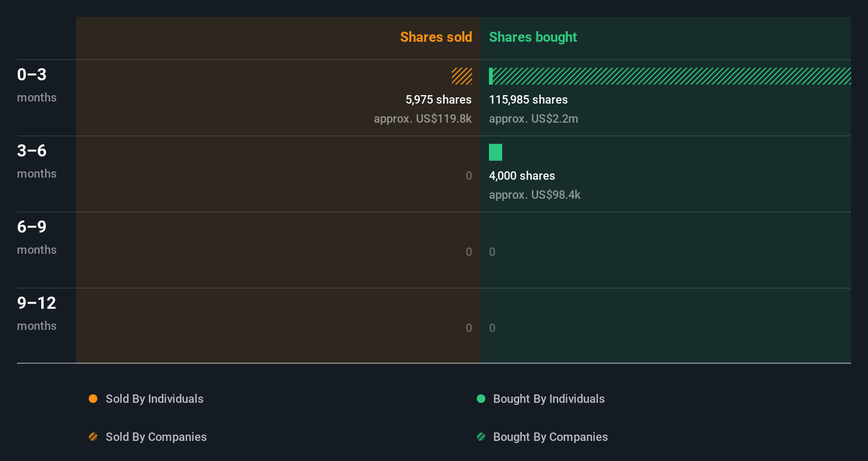The height and width of the screenshot is (461, 868).
Task: Click the striped green 0–3 months bought bar
Action: point(672,76)
